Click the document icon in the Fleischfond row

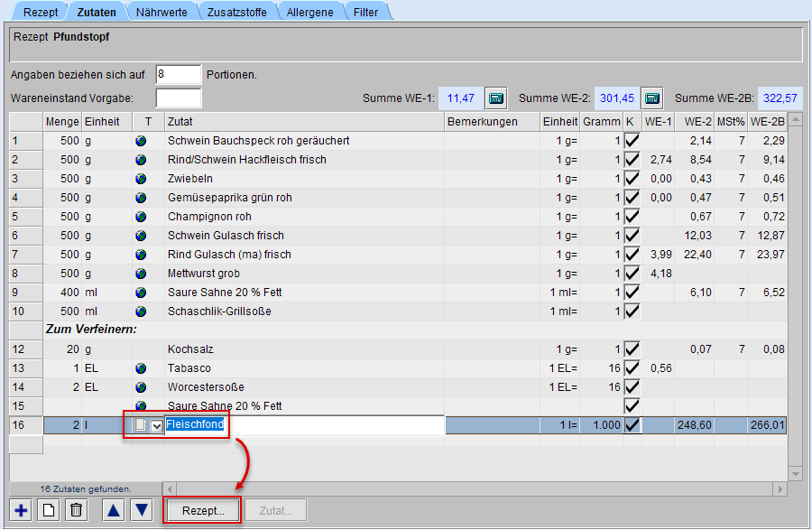click(x=139, y=425)
